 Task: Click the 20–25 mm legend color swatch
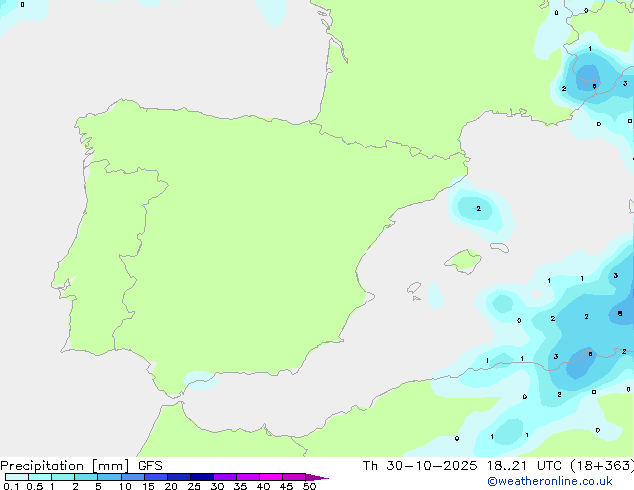click(178, 477)
